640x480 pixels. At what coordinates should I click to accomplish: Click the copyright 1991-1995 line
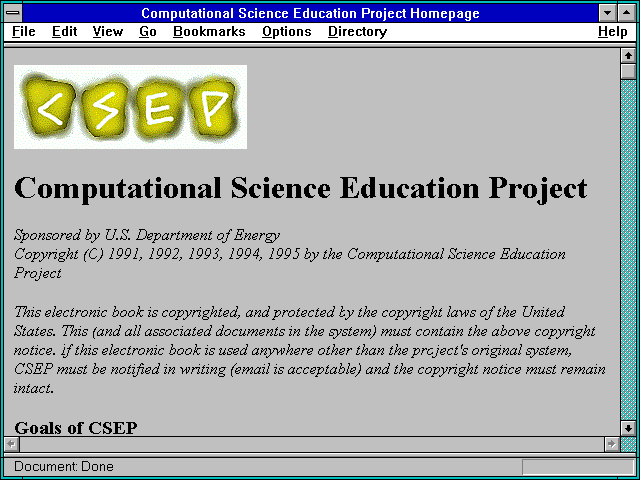coord(290,264)
